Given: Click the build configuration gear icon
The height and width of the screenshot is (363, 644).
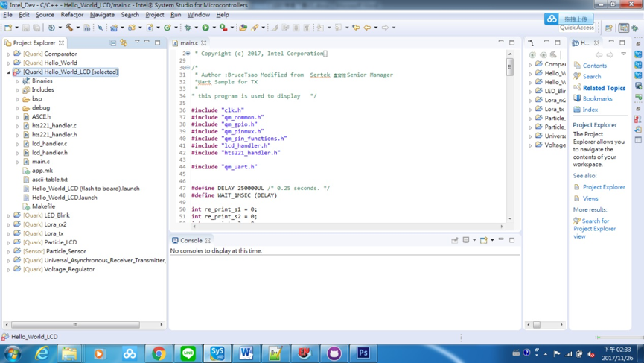Looking at the screenshot, I should [x=51, y=28].
